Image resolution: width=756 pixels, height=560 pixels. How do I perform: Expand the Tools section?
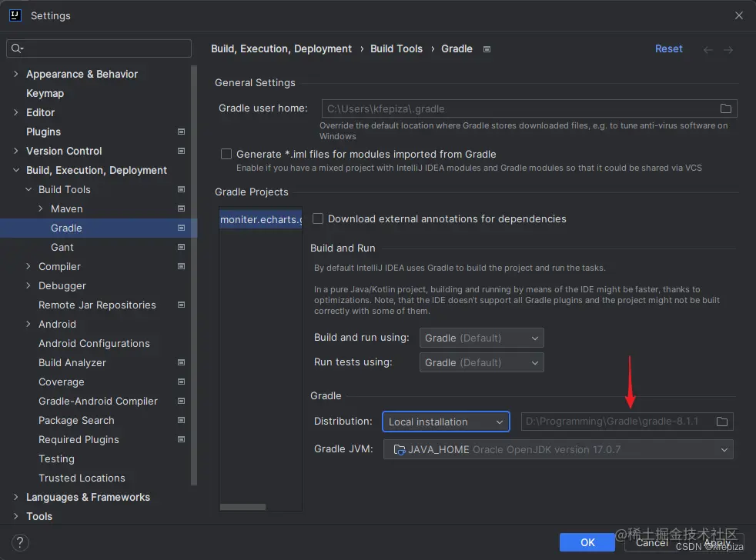(x=16, y=516)
